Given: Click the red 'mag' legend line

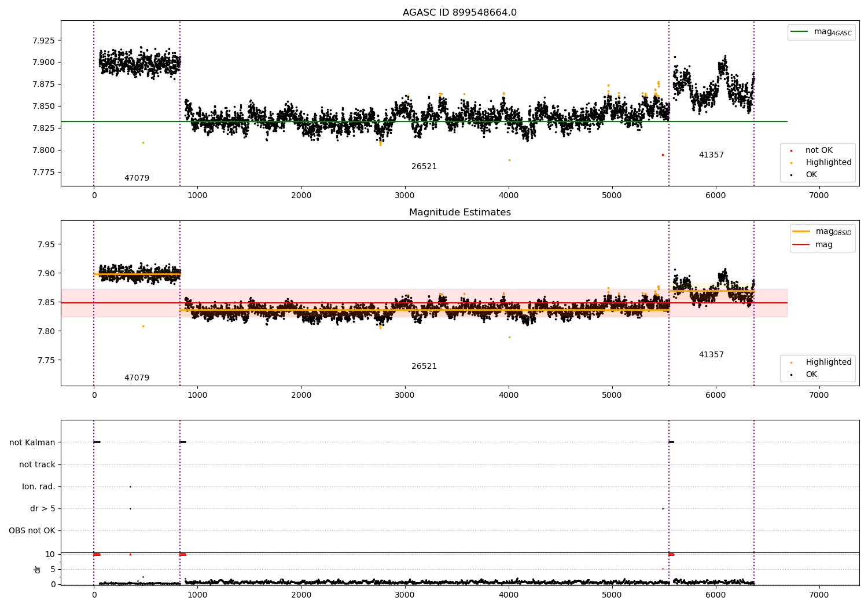Looking at the screenshot, I should point(801,245).
